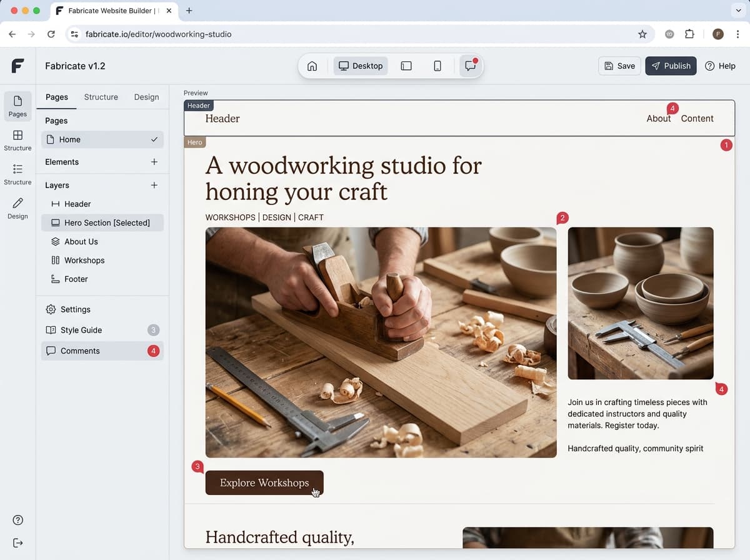Viewport: 750px width, 560px height.
Task: Select the Workshops layer
Action: click(102, 260)
